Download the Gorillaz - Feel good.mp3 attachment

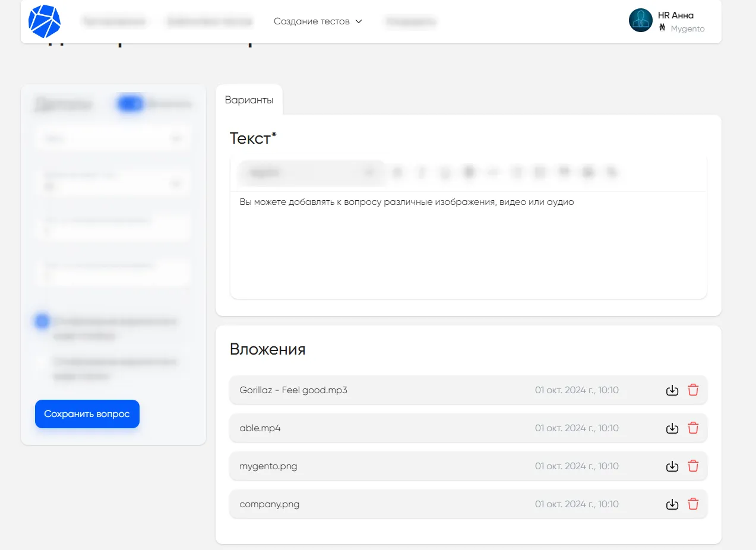click(672, 390)
